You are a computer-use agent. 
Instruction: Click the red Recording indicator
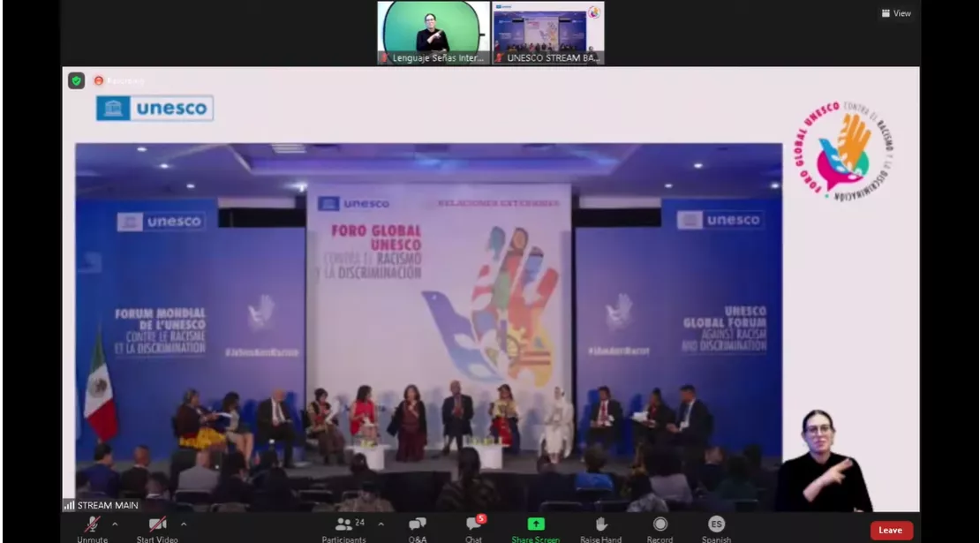pyautogui.click(x=119, y=80)
